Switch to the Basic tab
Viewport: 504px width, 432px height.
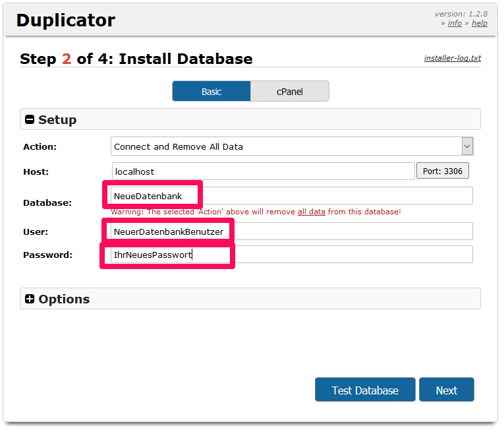tap(211, 92)
